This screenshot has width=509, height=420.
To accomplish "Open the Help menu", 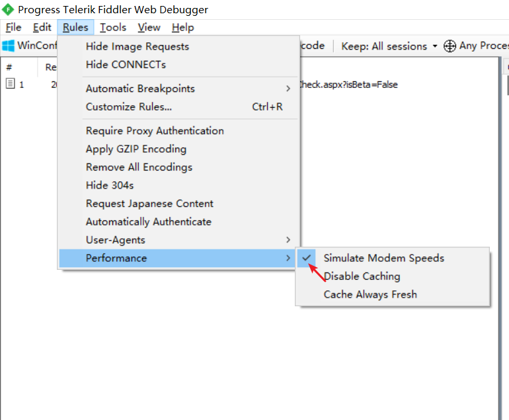I will [x=182, y=27].
